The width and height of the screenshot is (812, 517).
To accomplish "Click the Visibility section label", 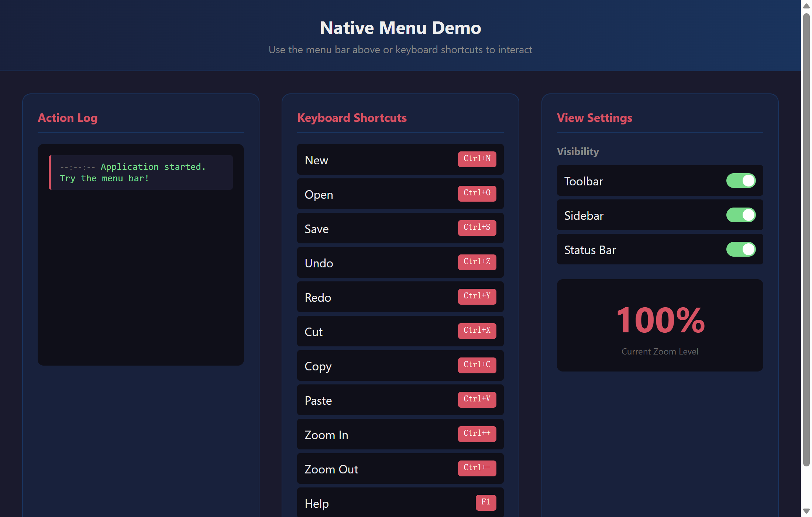I will coord(578,151).
